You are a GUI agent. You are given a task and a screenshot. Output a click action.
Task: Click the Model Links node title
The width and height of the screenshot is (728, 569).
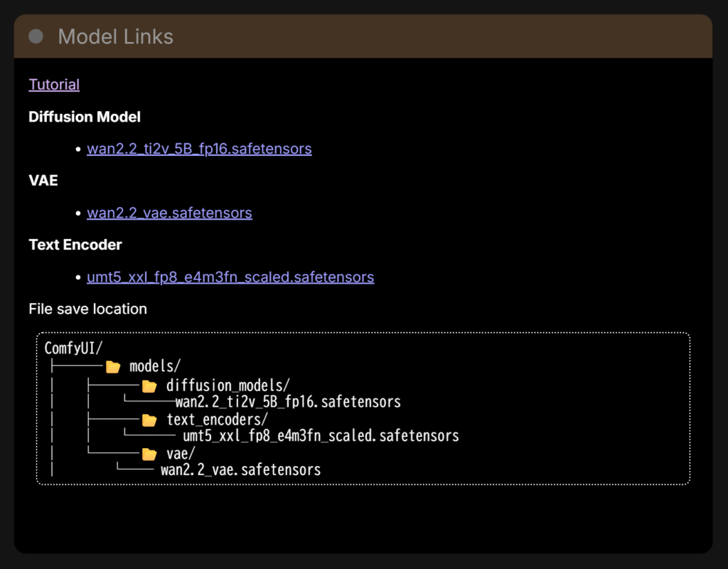(115, 36)
